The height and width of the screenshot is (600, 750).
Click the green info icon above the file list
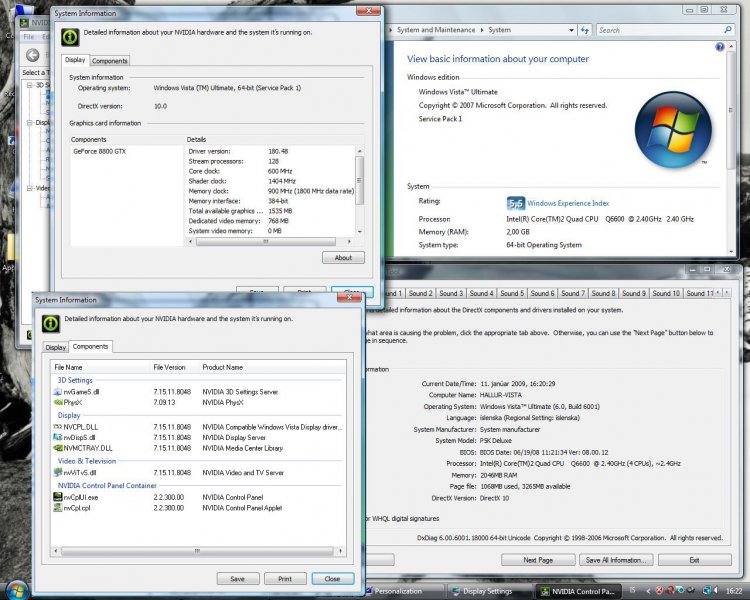[51, 323]
